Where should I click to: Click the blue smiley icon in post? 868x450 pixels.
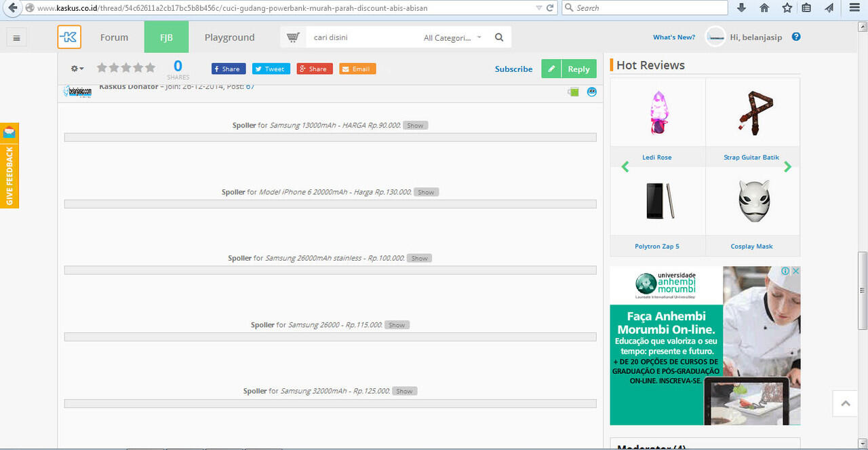592,92
